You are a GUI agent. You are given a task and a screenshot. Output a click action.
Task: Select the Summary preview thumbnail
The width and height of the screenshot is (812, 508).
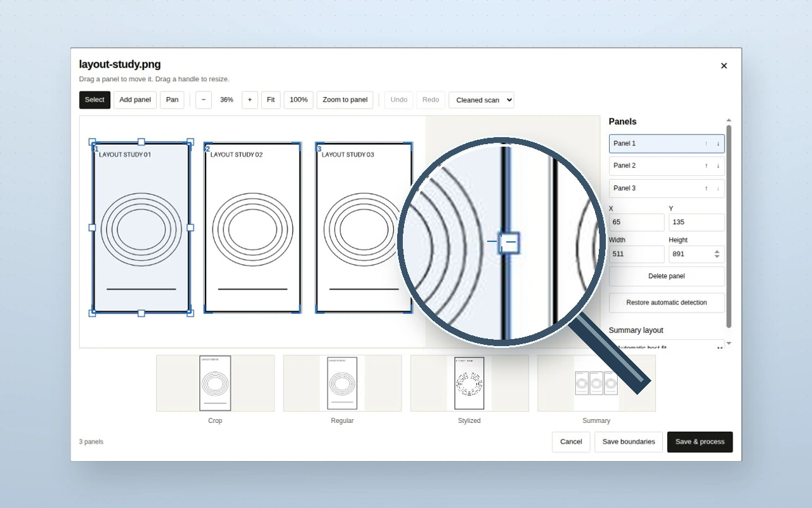[x=596, y=383]
